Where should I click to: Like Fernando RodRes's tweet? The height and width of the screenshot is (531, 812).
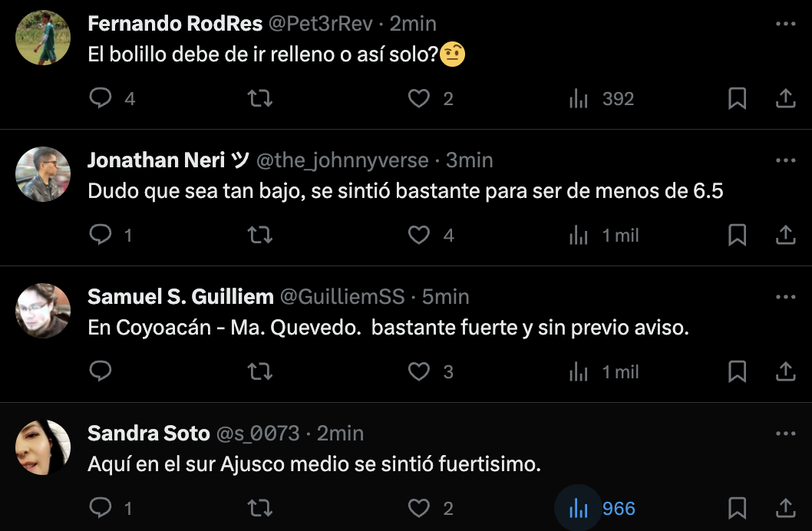tap(418, 99)
